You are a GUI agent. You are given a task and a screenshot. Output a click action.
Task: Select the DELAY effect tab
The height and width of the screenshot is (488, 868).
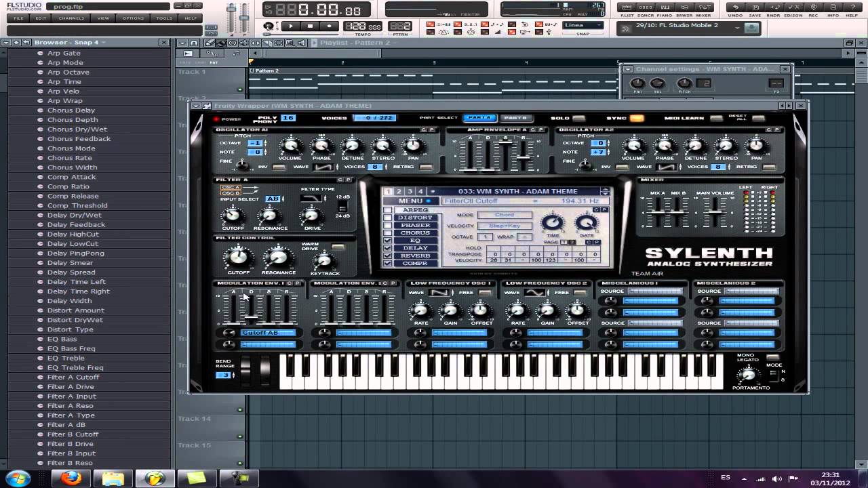(416, 248)
